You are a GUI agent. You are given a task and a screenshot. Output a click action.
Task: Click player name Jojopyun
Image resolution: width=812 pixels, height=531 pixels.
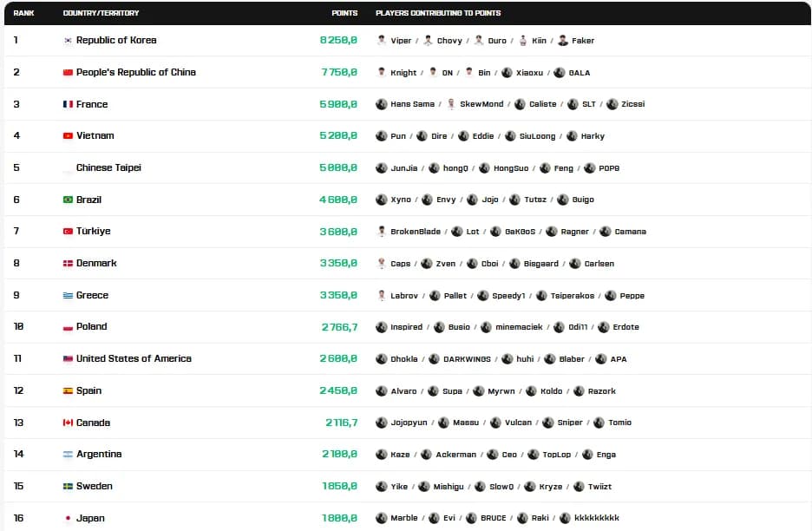[x=409, y=423]
